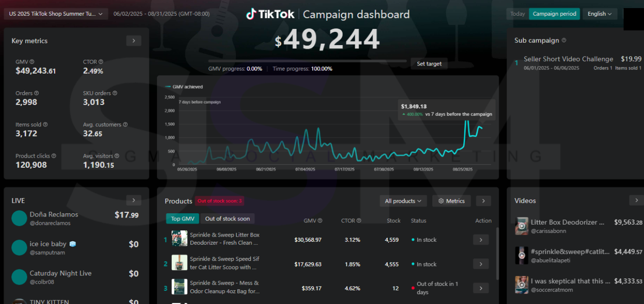Click the "4.62%" CTOR cell
644x304 pixels.
click(x=352, y=288)
